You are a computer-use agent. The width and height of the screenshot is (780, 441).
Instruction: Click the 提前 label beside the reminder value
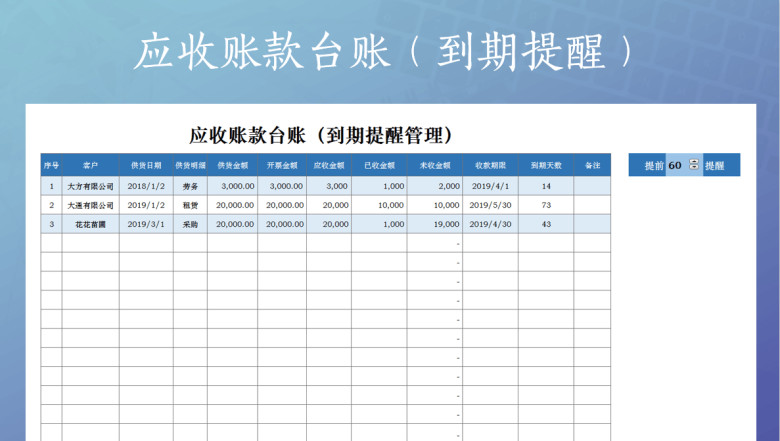coord(654,166)
